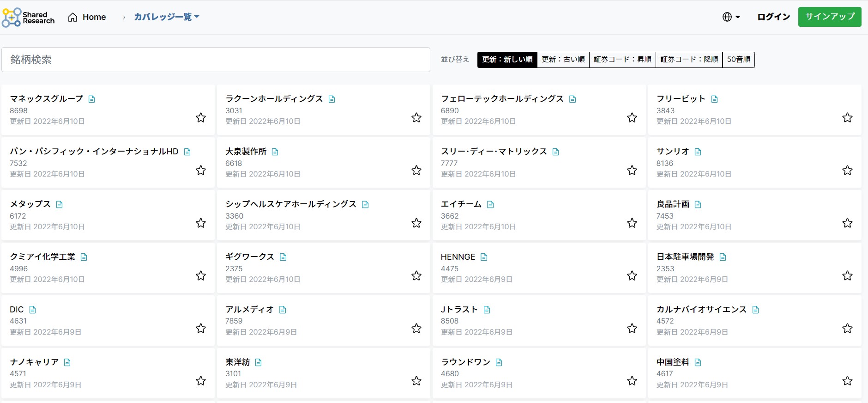Star the カルナバイオサイエンス card
The height and width of the screenshot is (403, 868).
pos(847,328)
